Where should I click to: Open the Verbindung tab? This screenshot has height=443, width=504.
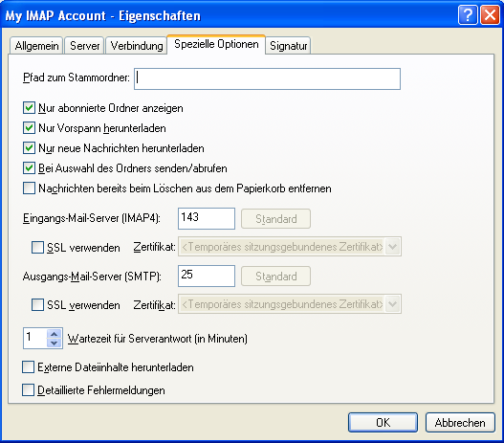137,46
